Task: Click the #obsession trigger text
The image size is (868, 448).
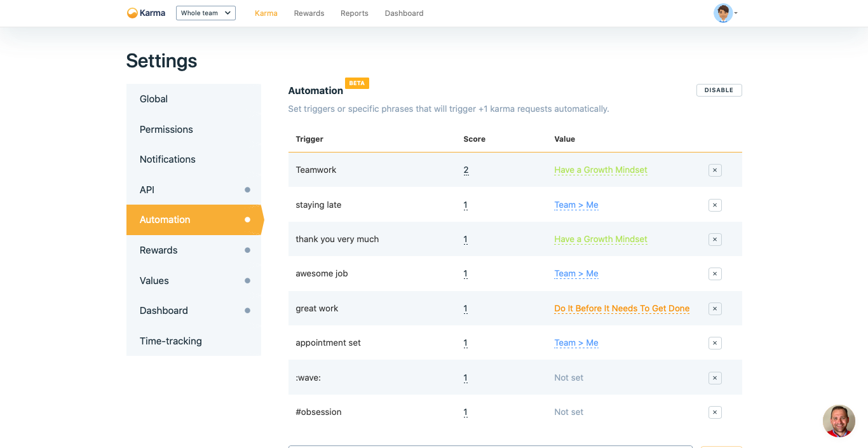Action: [x=318, y=412]
